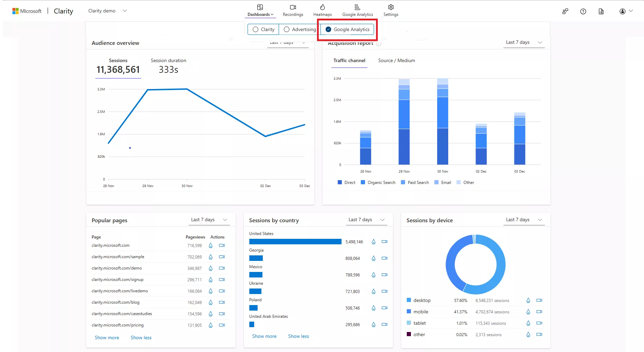
Task: Click Show less under Popular pages
Action: pos(141,338)
